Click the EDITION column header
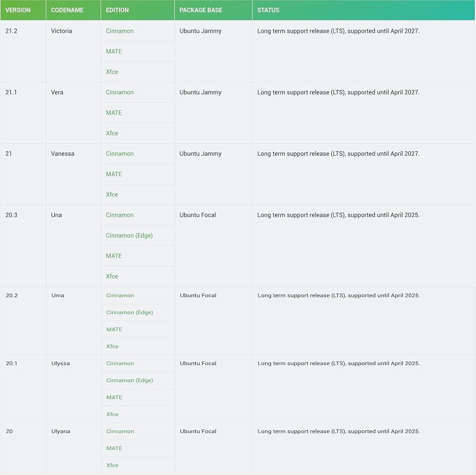This screenshot has height=475, width=476. 117,10
